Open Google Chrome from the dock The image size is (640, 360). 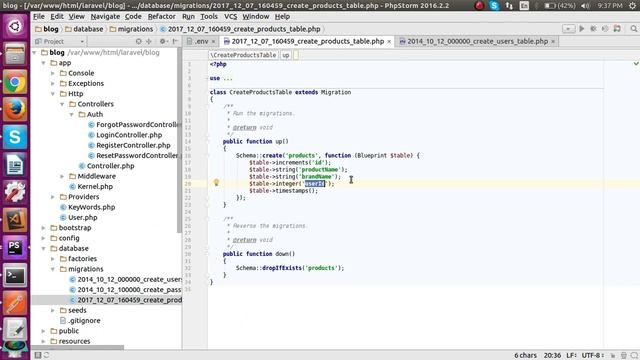15,82
